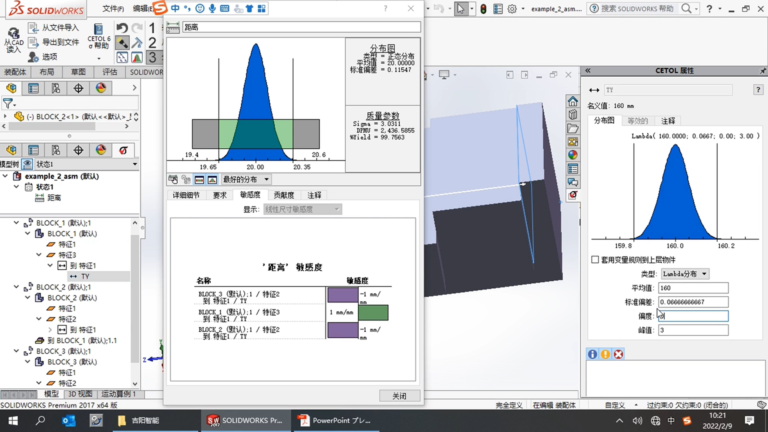Click the 标准偏差 field
Screen dimensions: 768x432
[x=693, y=302]
